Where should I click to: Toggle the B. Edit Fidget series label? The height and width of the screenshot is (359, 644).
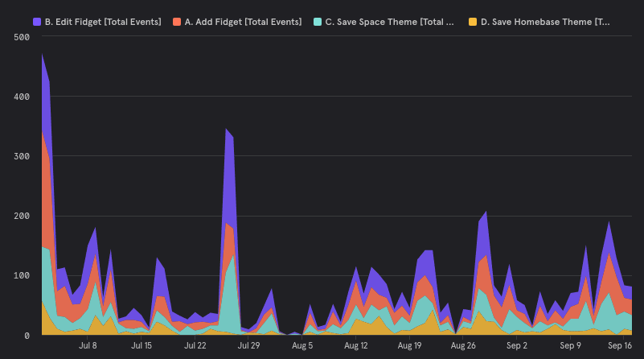pyautogui.click(x=103, y=22)
